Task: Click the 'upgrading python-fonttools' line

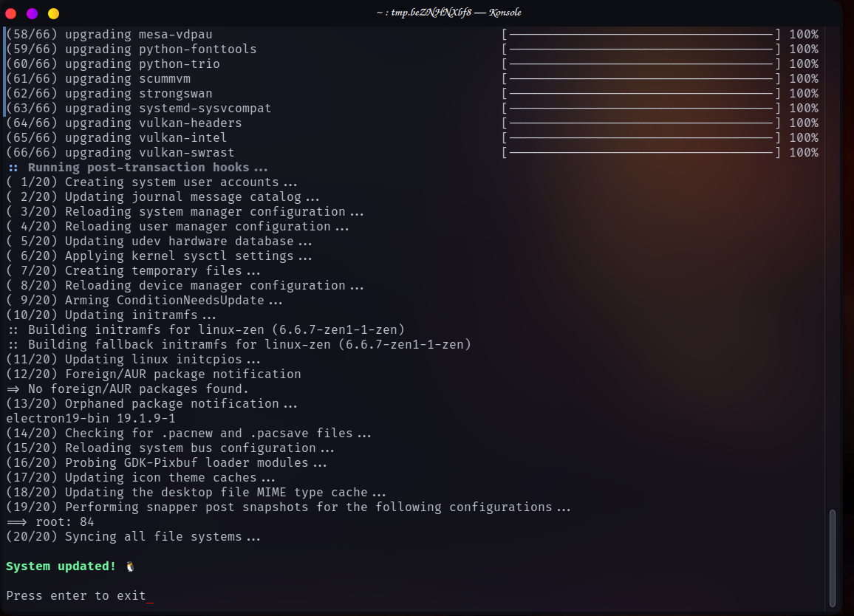Action: pyautogui.click(x=131, y=49)
